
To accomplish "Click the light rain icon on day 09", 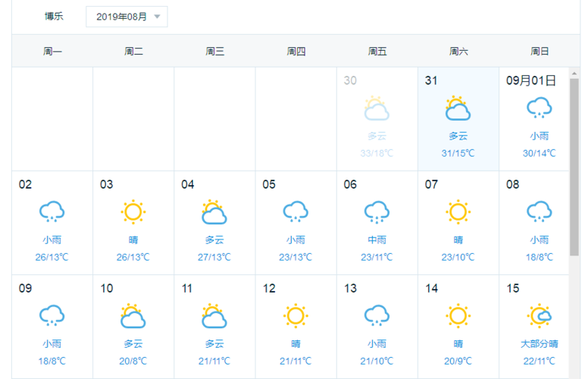I will 52,315.
